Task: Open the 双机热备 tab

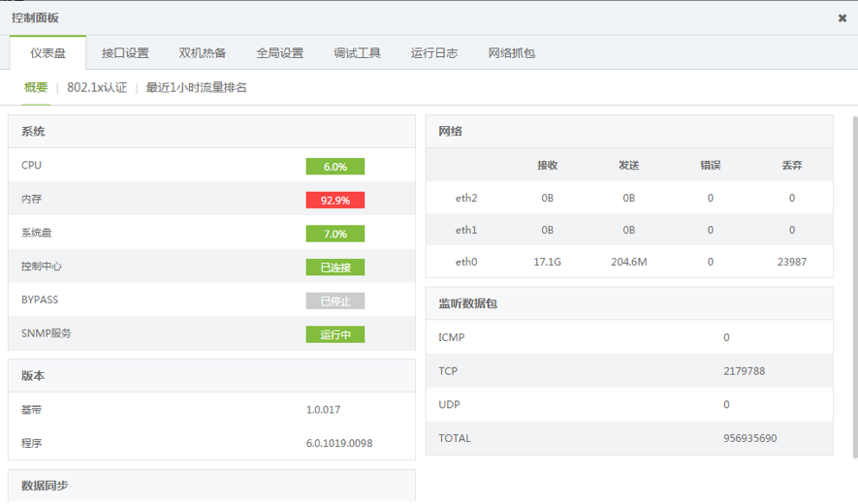Action: pyautogui.click(x=203, y=53)
